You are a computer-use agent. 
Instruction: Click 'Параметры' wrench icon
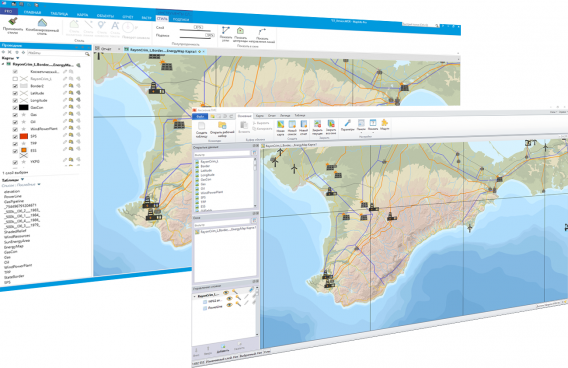pos(347,124)
